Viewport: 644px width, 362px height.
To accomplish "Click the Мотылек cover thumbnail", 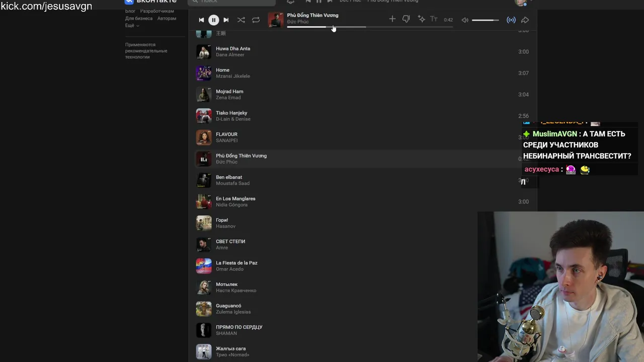I will pos(204,288).
